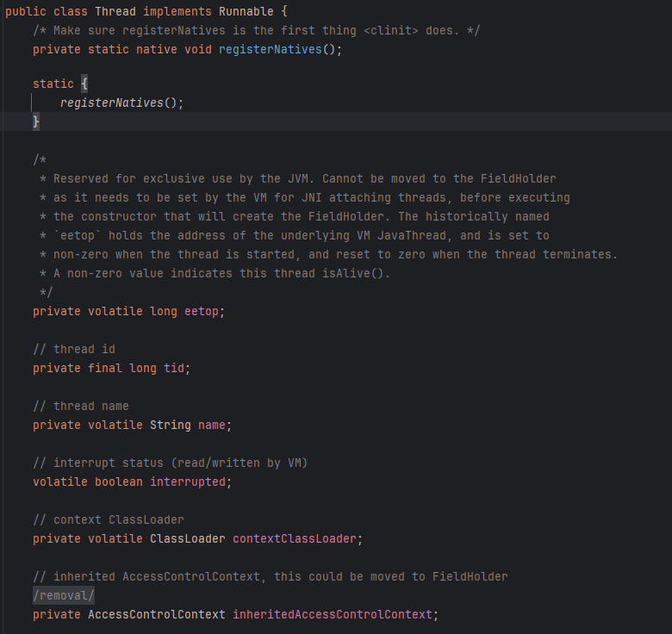Click the italic registerNatives() call in static block
This screenshot has height=634, width=672.
[x=121, y=103]
